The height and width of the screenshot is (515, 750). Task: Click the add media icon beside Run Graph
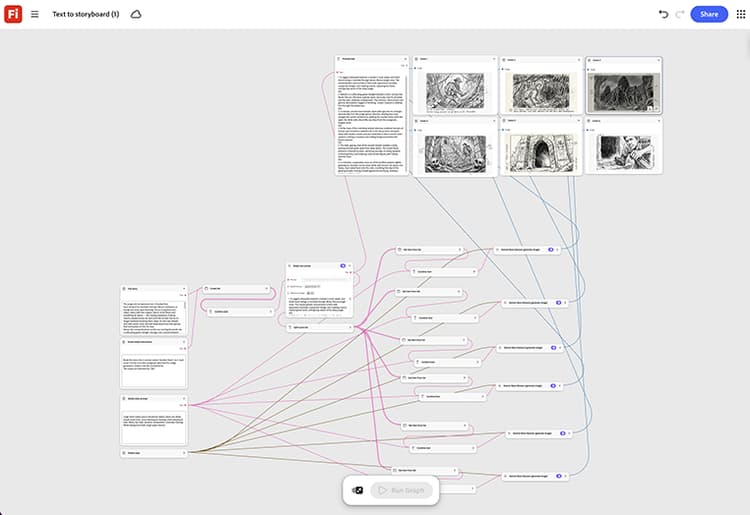point(357,490)
